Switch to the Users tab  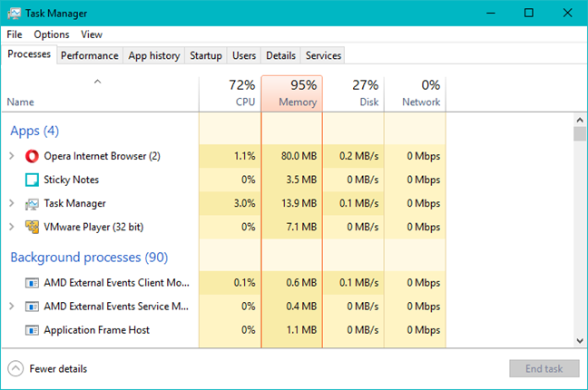coord(244,55)
